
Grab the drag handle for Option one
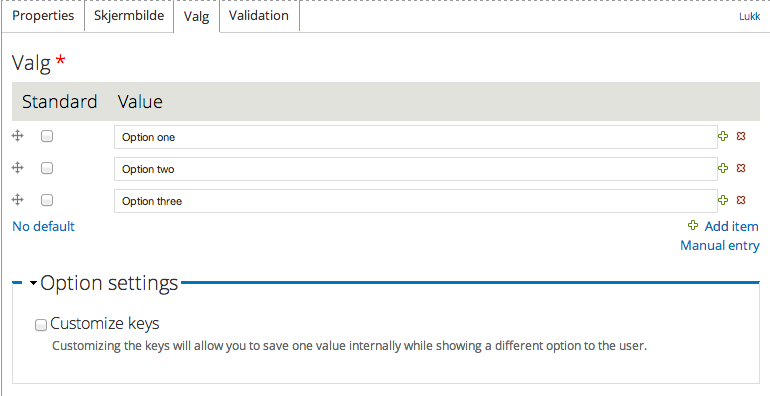click(x=18, y=136)
